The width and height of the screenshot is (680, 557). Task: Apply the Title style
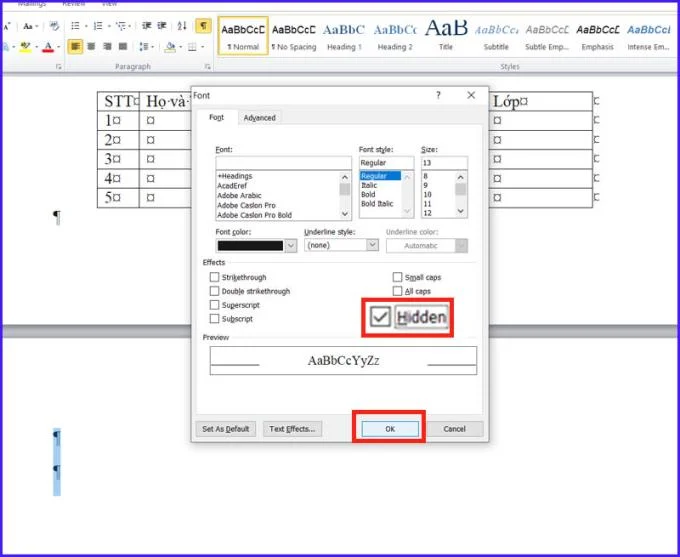(x=446, y=36)
